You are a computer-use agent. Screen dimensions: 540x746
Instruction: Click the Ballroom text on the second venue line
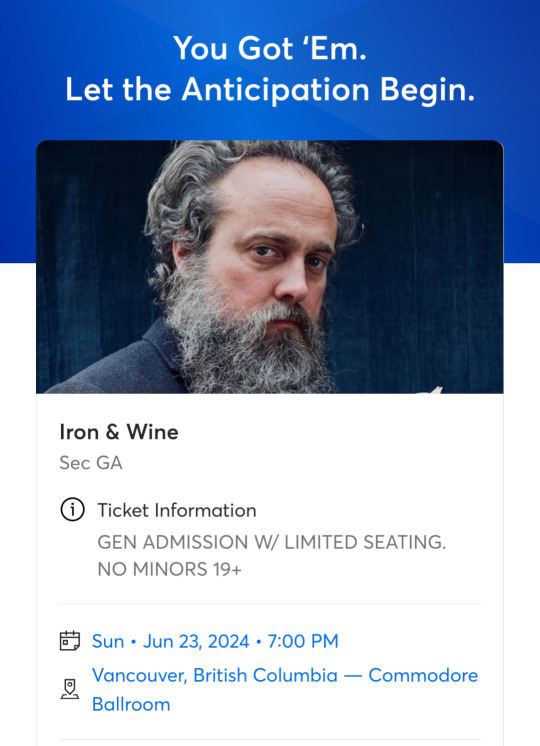[x=131, y=704]
